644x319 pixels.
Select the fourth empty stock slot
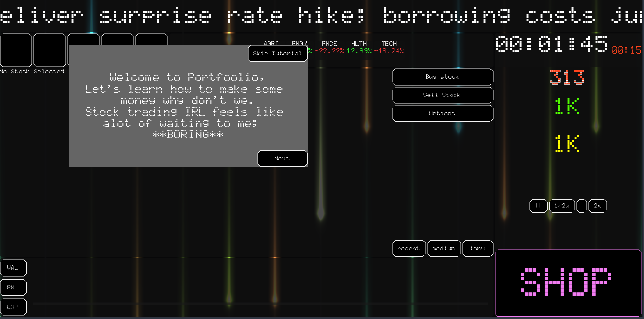[118, 39]
